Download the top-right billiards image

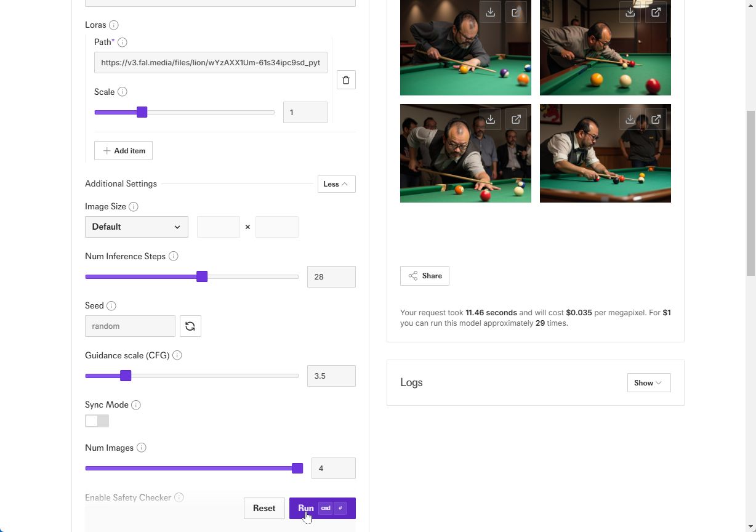point(630,12)
